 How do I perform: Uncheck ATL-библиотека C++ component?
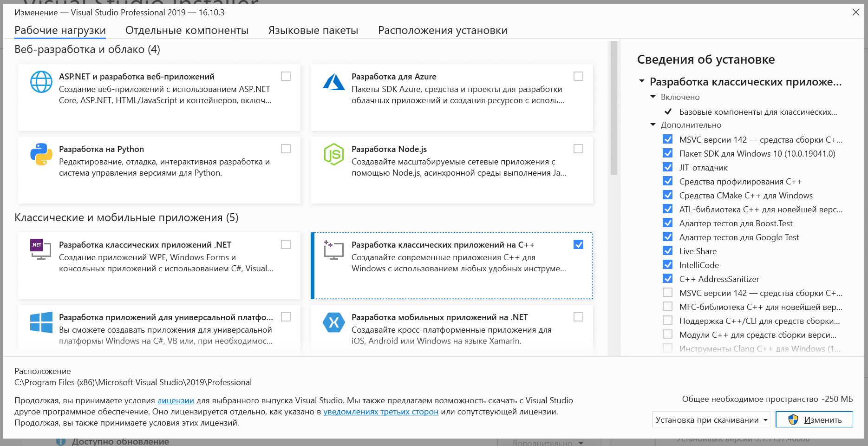[668, 209]
